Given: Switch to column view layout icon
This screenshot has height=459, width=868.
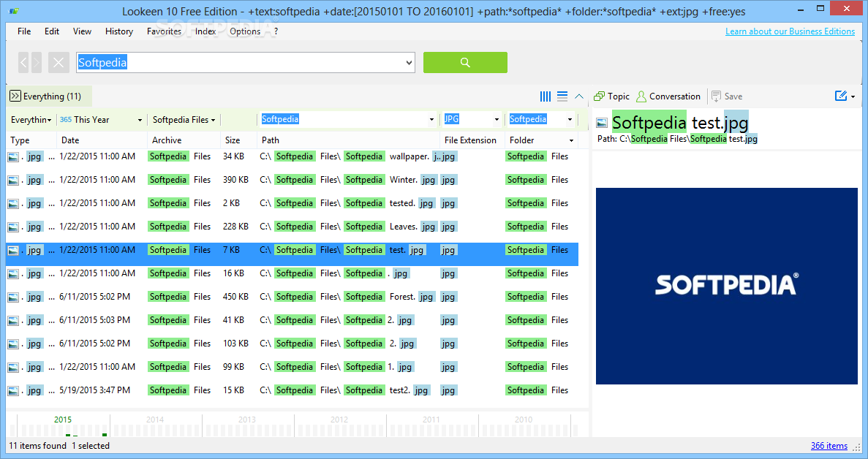Looking at the screenshot, I should coord(546,96).
